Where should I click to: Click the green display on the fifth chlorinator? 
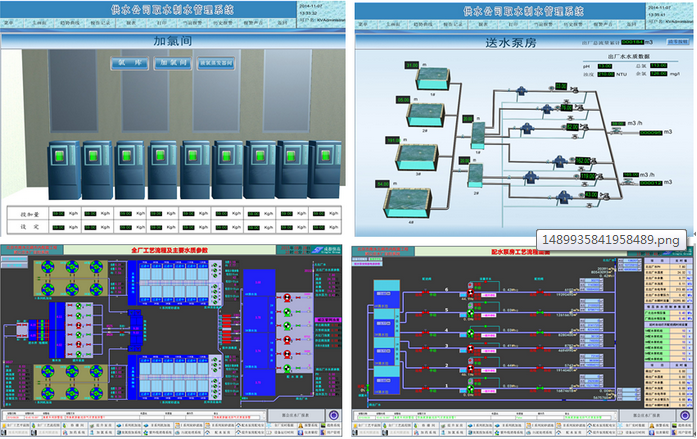click(x=191, y=157)
